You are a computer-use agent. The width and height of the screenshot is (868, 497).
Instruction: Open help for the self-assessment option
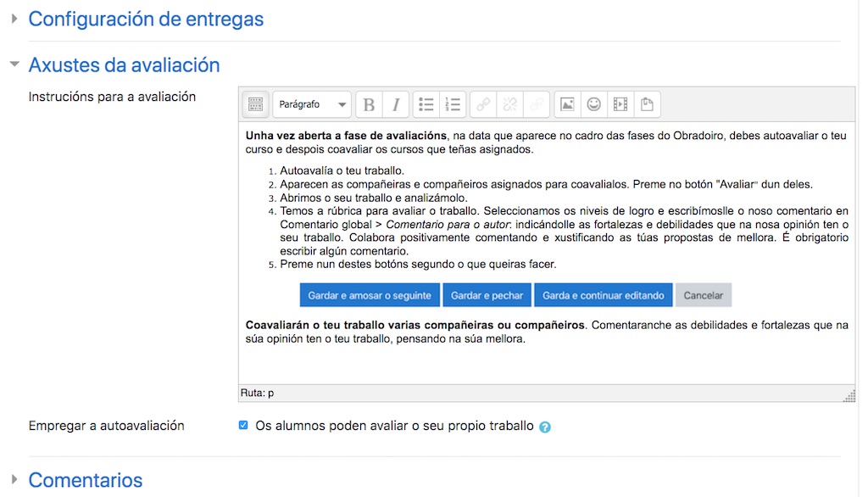click(545, 427)
